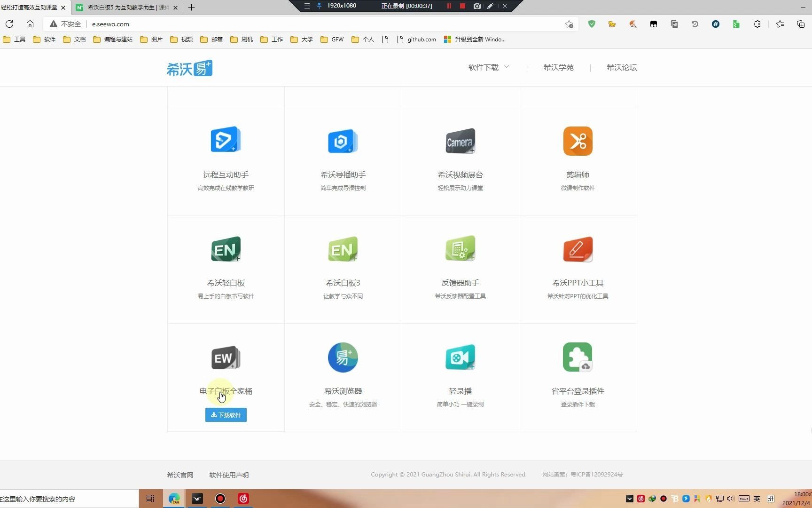Add this page to favorites star icon

(x=569, y=24)
